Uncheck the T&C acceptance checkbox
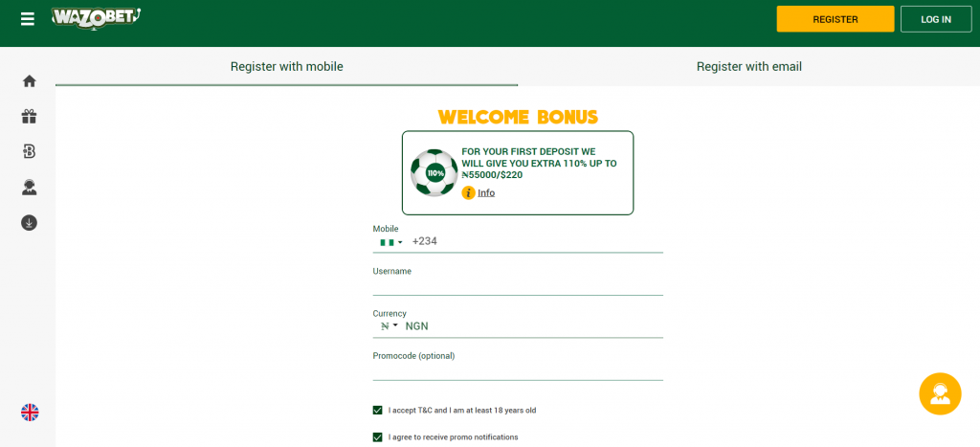980x447 pixels. (377, 411)
